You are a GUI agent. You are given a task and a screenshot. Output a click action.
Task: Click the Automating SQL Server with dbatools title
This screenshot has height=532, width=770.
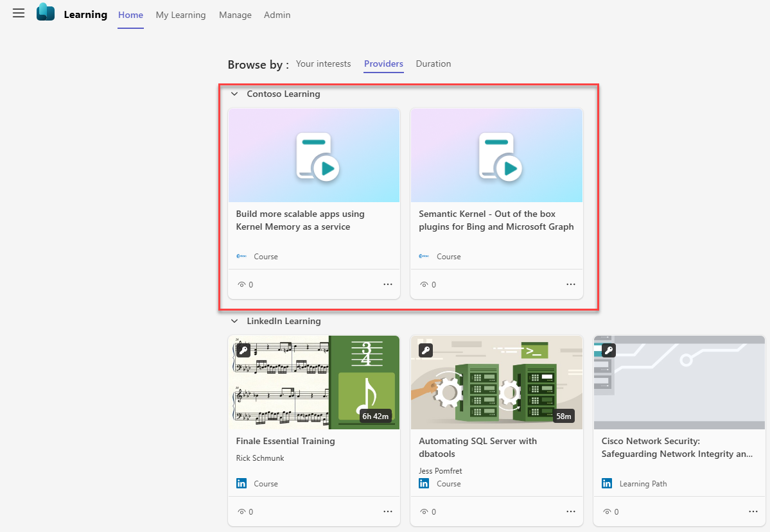477,447
